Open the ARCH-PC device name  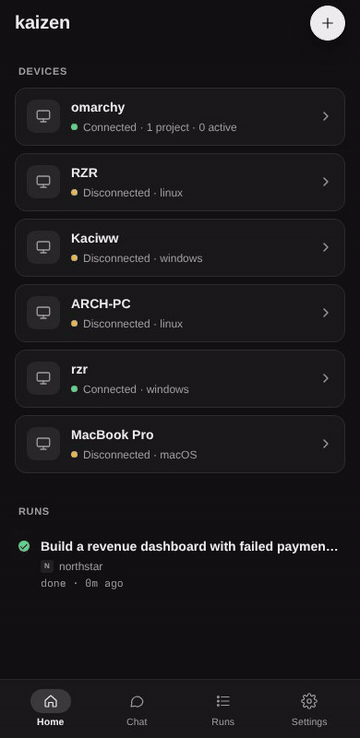(x=101, y=304)
